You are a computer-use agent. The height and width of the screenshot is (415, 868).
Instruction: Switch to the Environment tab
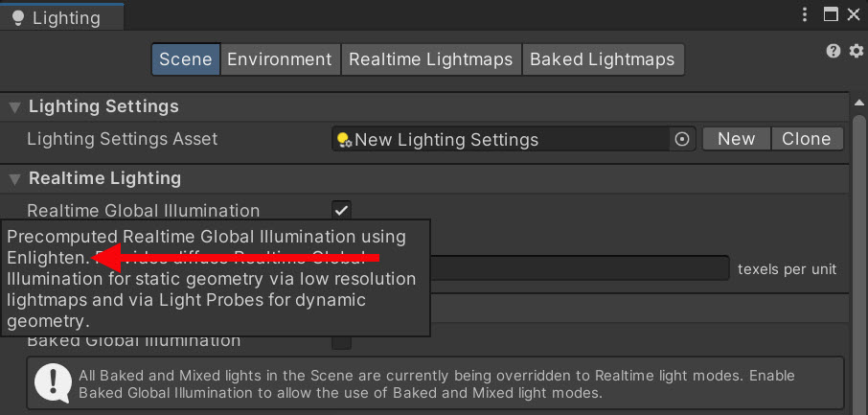[280, 59]
